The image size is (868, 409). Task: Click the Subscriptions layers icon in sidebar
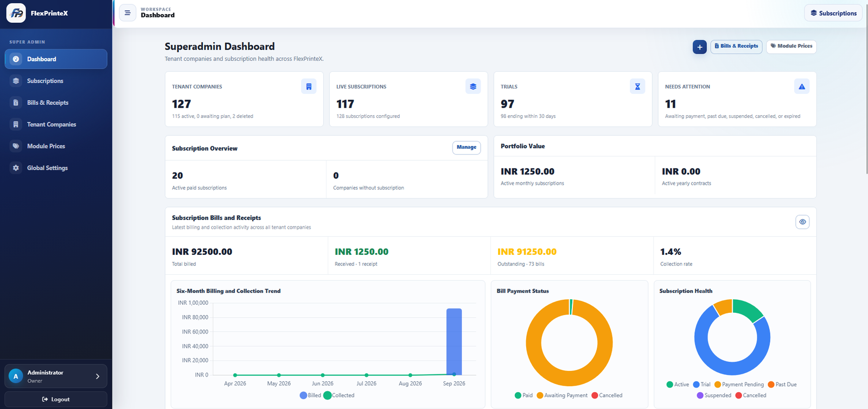coord(16,81)
